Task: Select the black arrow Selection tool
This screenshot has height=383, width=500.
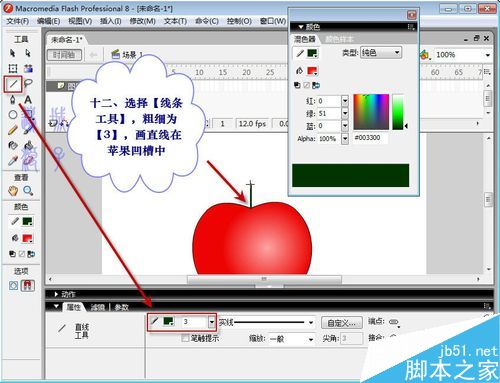Action: (x=13, y=53)
